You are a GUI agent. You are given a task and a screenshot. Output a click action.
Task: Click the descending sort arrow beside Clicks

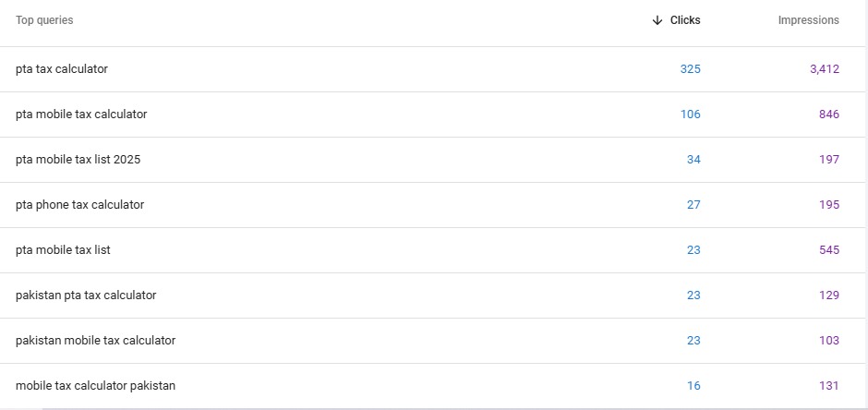[x=657, y=20]
